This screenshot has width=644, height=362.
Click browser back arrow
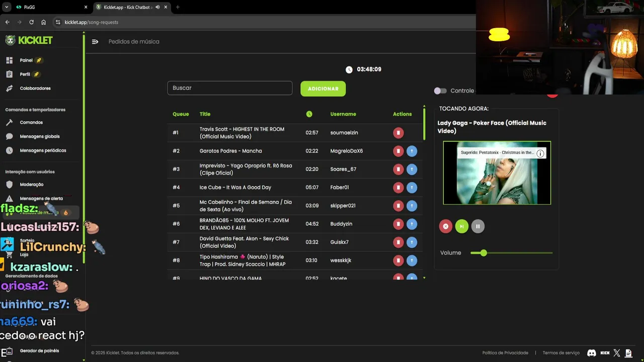point(8,22)
